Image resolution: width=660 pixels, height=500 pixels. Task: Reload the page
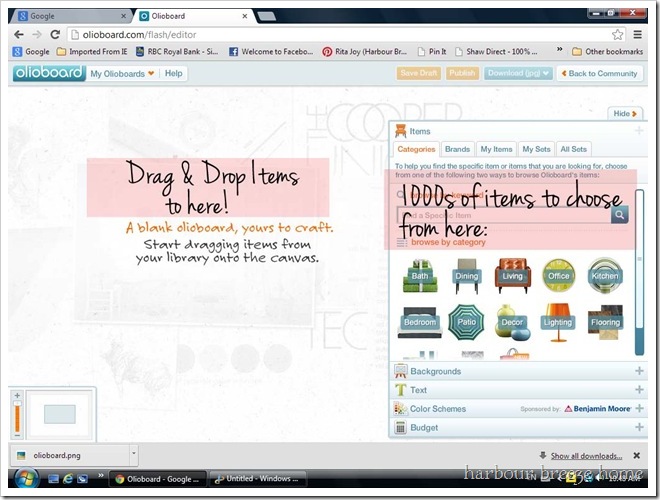(x=55, y=35)
